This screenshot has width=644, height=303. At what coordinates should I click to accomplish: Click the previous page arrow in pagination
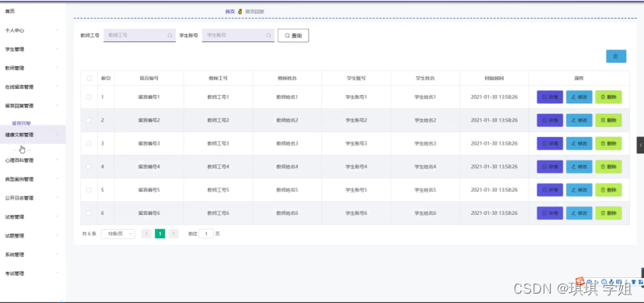[x=147, y=234]
